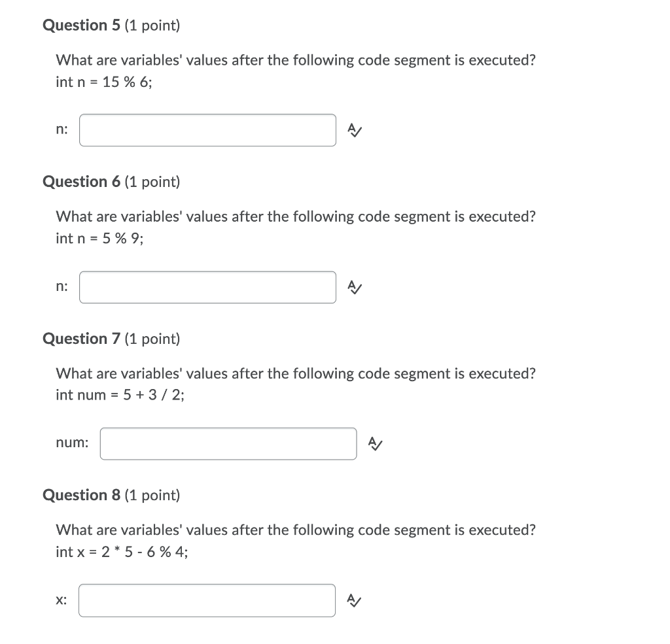The image size is (670, 644).
Task: Select the Question 7 heading
Action: point(84,339)
